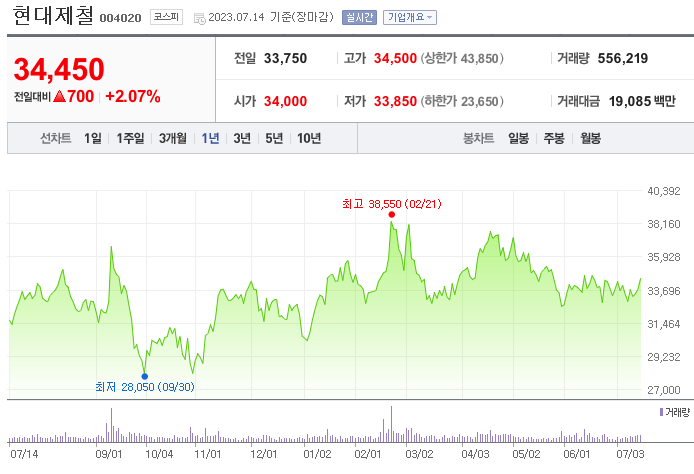Select the 3년 line chart tab

[x=242, y=139]
